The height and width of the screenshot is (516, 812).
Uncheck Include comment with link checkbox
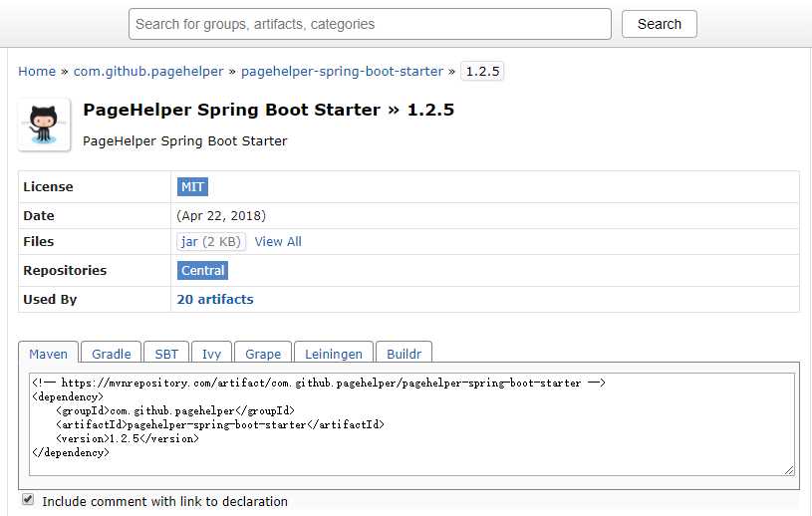28,499
